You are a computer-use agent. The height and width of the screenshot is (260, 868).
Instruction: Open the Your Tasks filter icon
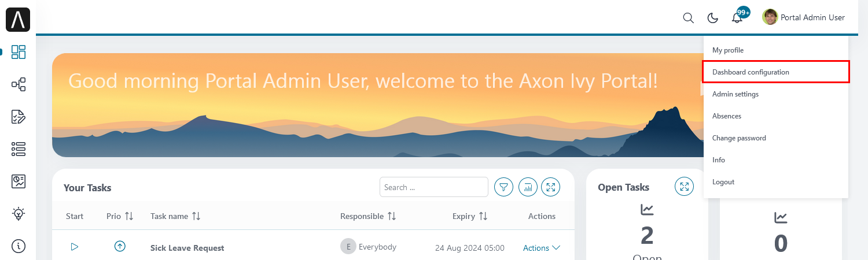(x=504, y=187)
